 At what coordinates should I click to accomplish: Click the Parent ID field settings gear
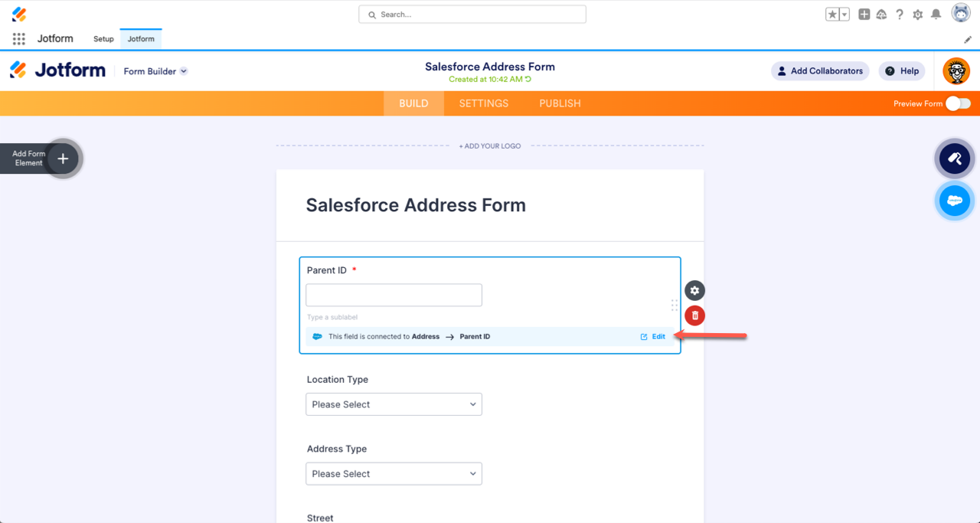point(694,291)
